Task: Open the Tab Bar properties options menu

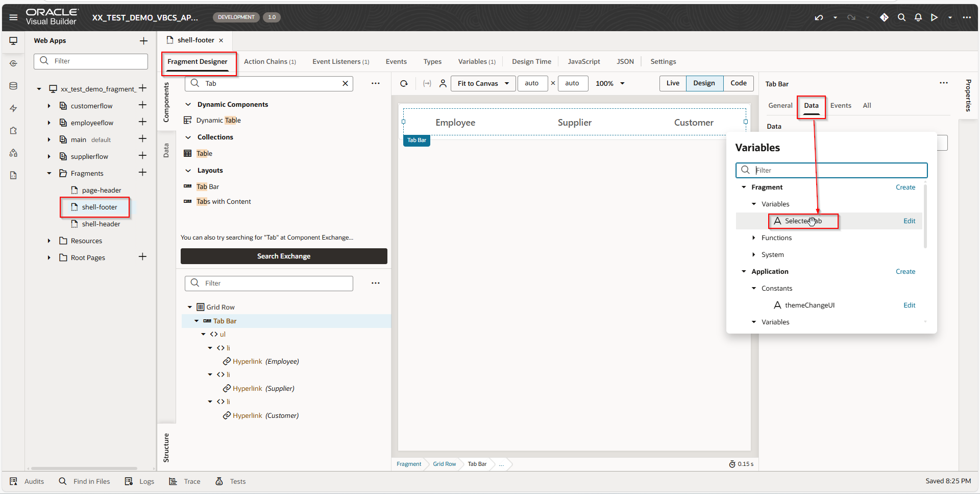Action: (943, 83)
